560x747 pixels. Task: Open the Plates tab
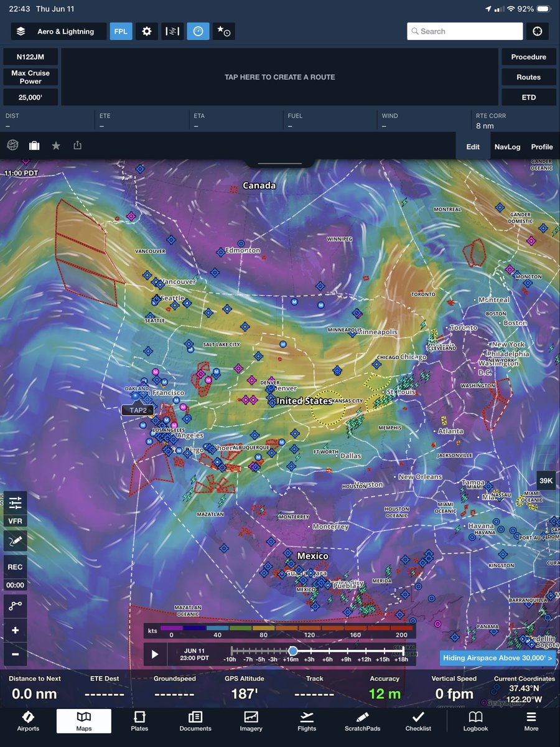(x=139, y=721)
